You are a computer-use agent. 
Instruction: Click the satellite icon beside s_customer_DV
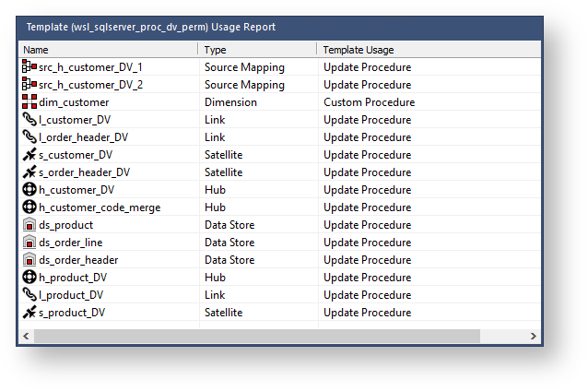click(x=29, y=155)
